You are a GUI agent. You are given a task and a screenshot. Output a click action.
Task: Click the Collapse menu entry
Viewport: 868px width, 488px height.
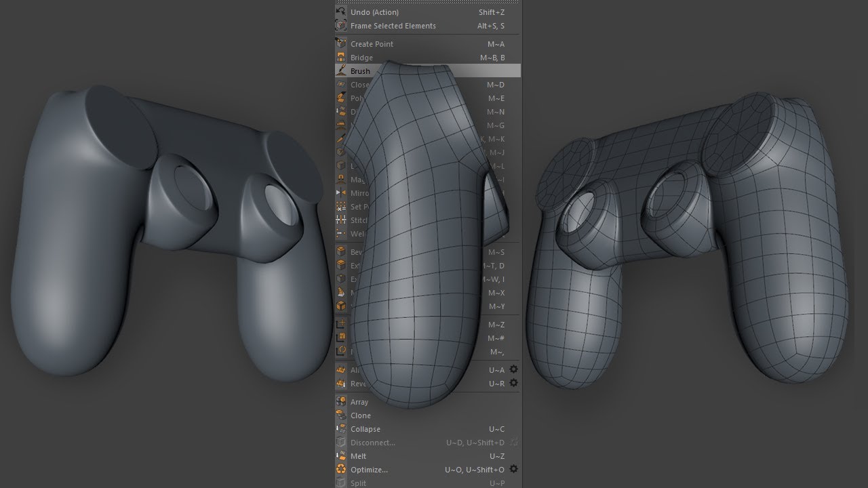(428, 429)
